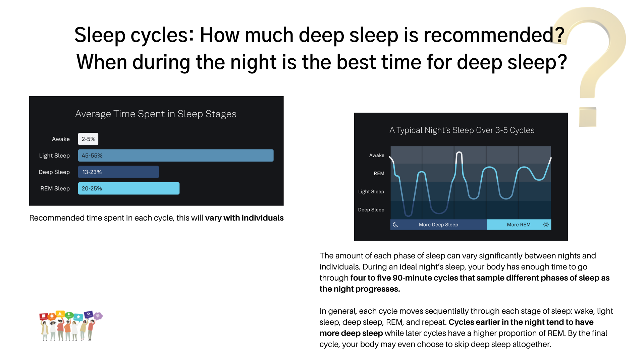This screenshot has width=644, height=362.
Task: Select the REM Sleep 20-25% bar
Action: coord(129,188)
